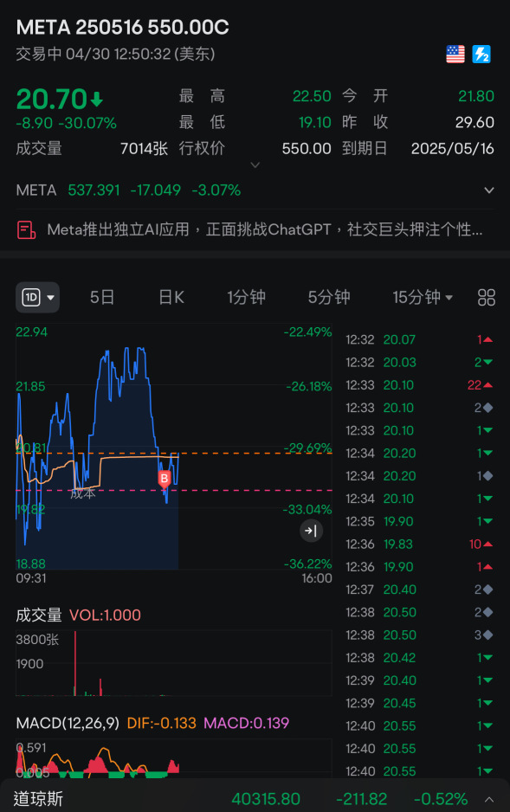The image size is (510, 812).
Task: Open the 15分钟 interval dropdown
Action: point(423,297)
